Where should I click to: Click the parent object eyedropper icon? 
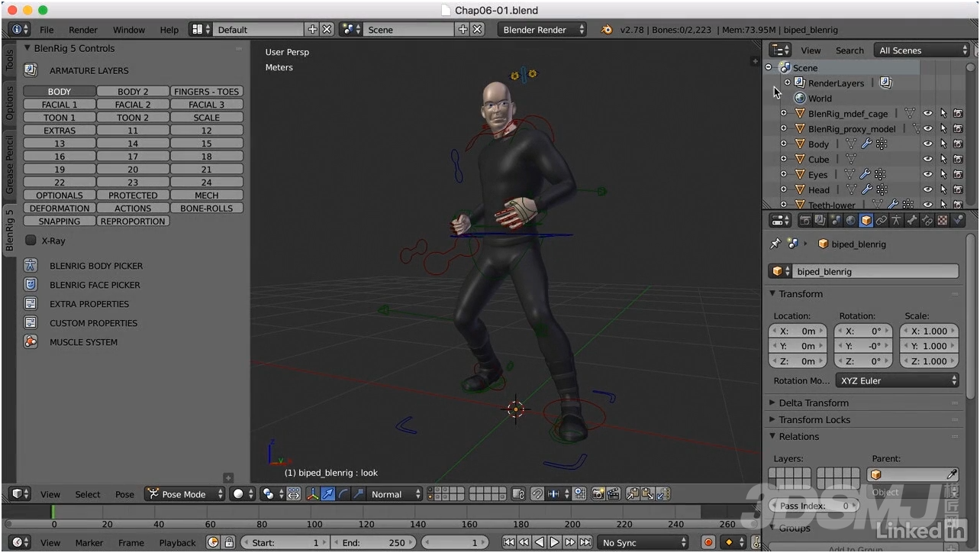pyautogui.click(x=952, y=475)
